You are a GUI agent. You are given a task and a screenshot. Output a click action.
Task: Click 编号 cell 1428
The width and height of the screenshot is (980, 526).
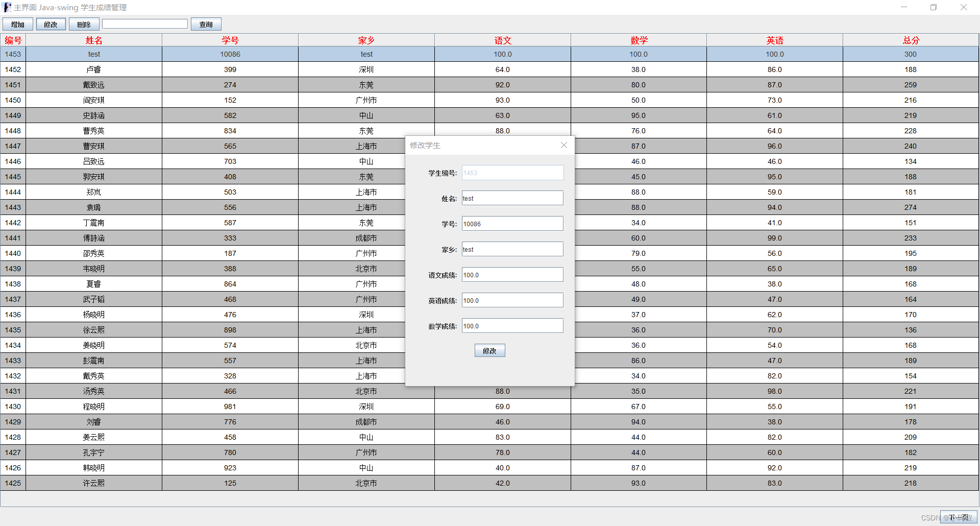pyautogui.click(x=13, y=437)
